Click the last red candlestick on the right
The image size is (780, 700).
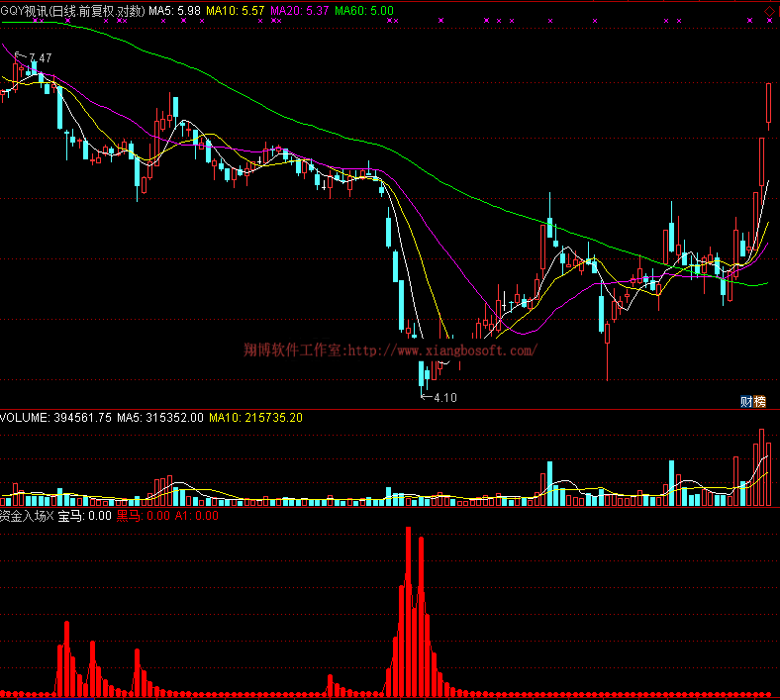(x=768, y=105)
